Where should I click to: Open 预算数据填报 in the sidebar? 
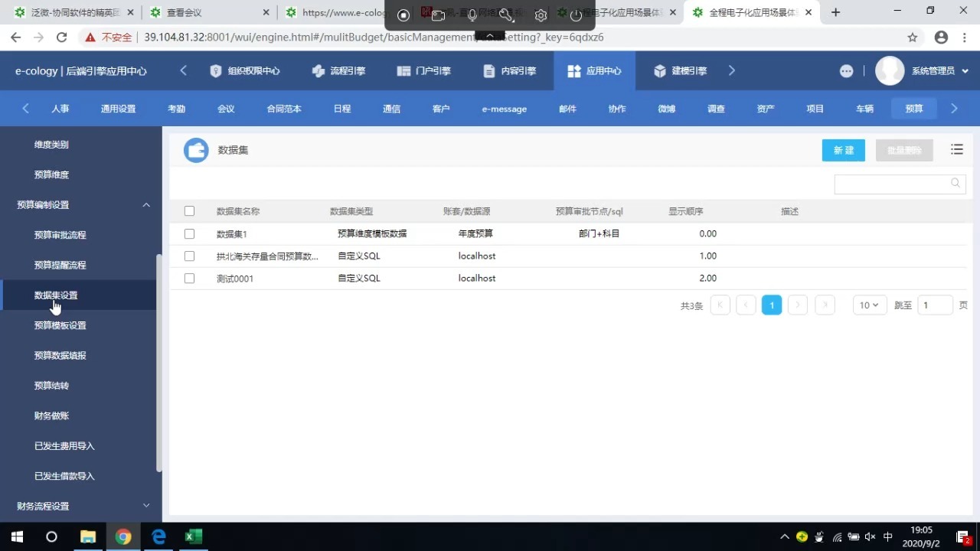[x=60, y=355]
